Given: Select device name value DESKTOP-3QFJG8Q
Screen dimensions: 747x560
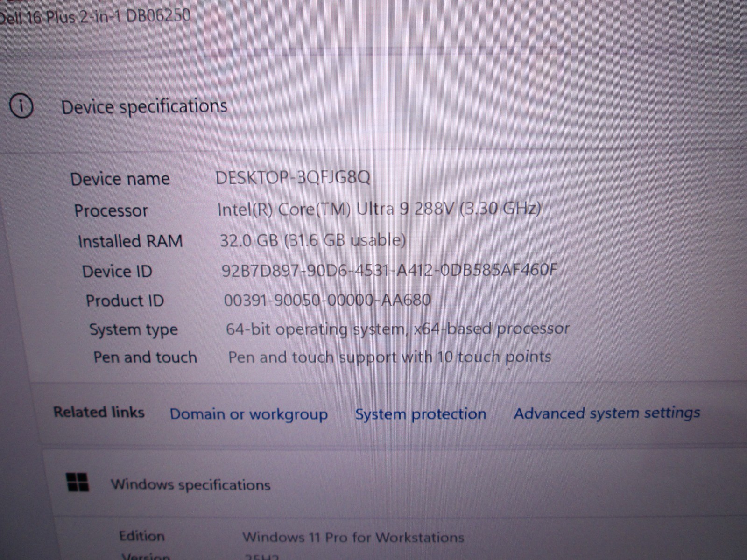Looking at the screenshot, I should click(293, 177).
